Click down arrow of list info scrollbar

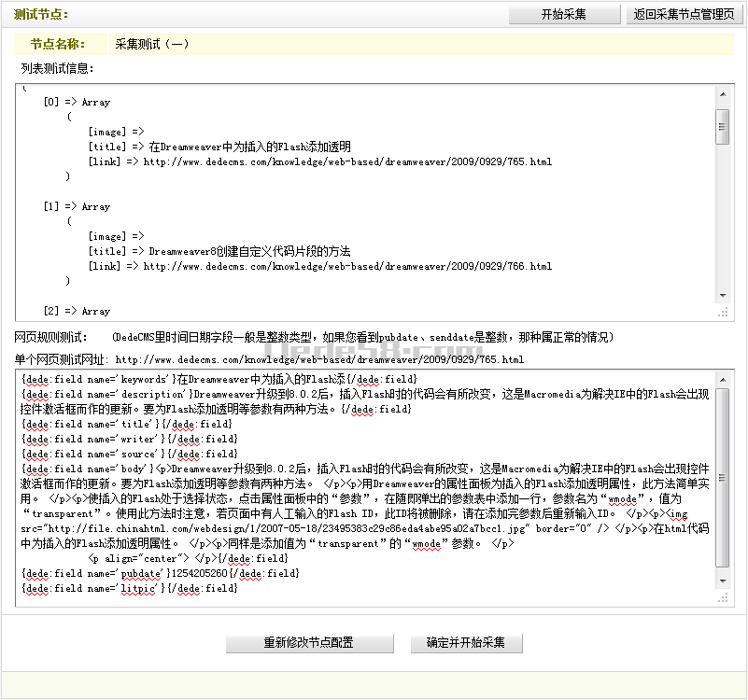tap(722, 297)
